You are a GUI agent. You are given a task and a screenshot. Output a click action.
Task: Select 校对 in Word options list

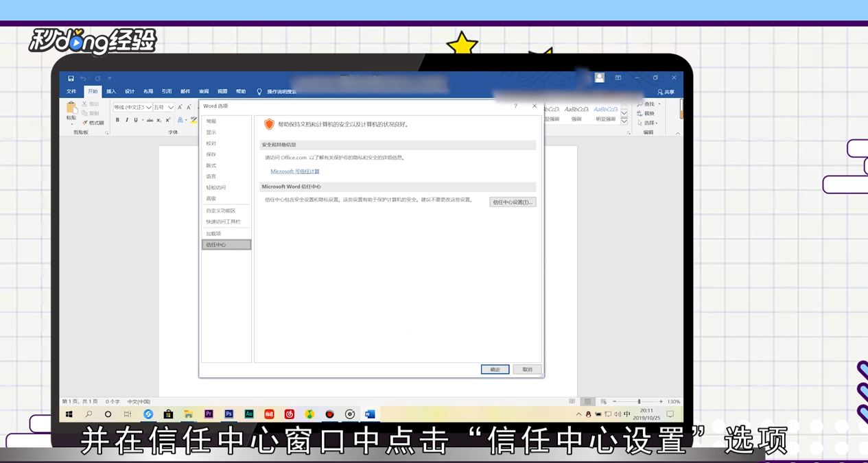(x=226, y=143)
